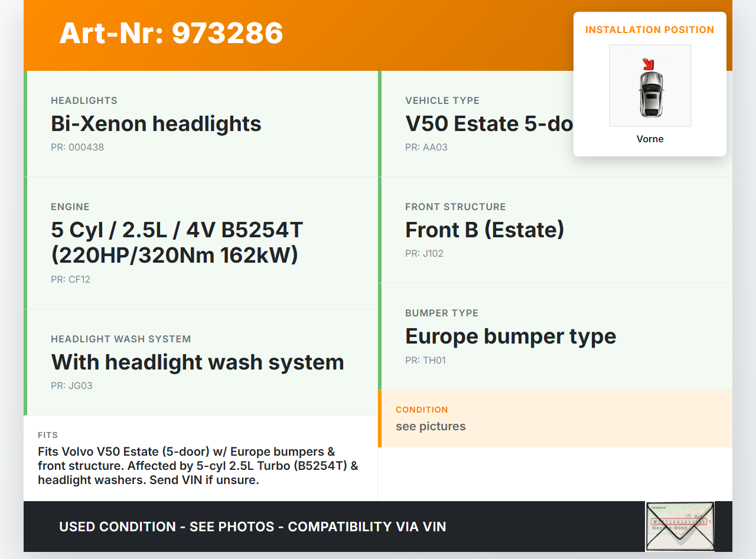Click 'Europe bumper type' text
This screenshot has height=559, width=756.
[x=510, y=336]
